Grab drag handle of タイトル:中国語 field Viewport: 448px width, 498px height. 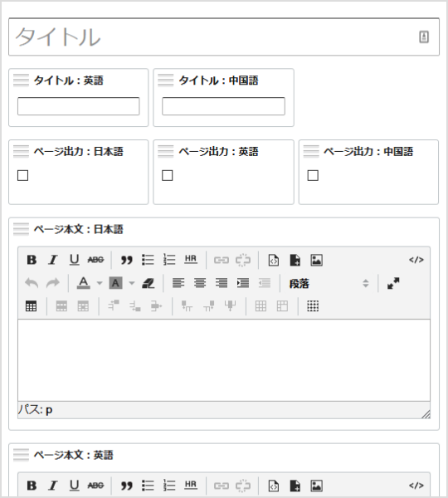(166, 80)
